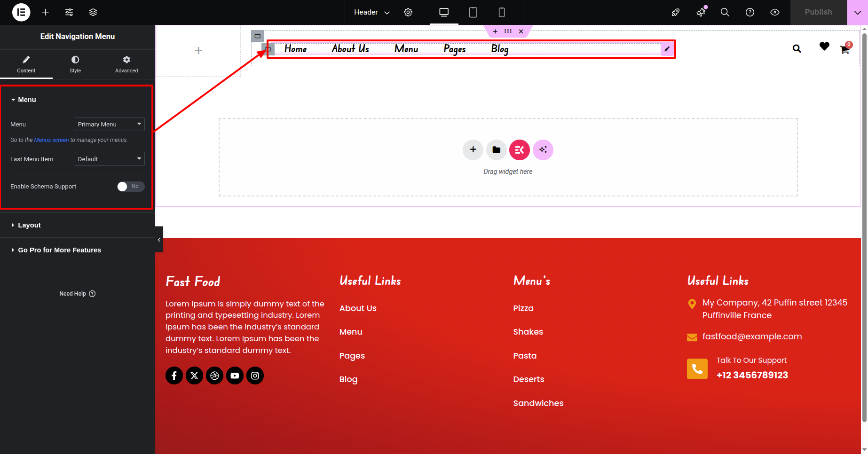Delete section with the X handle
This screenshot has width=868, height=454.
click(x=521, y=31)
